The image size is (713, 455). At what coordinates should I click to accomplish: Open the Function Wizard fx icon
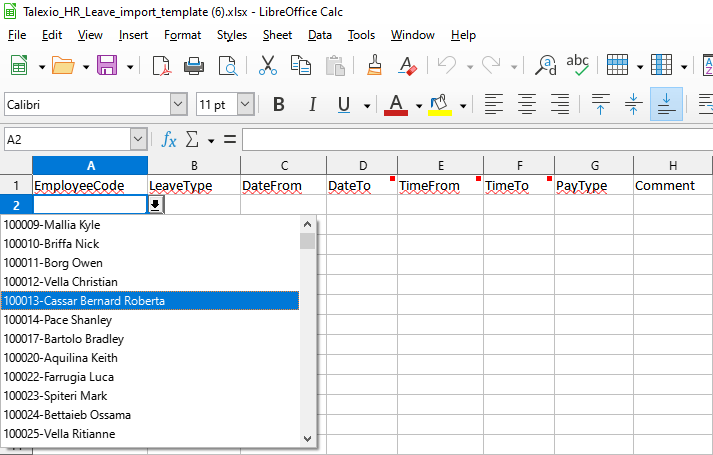click(169, 140)
